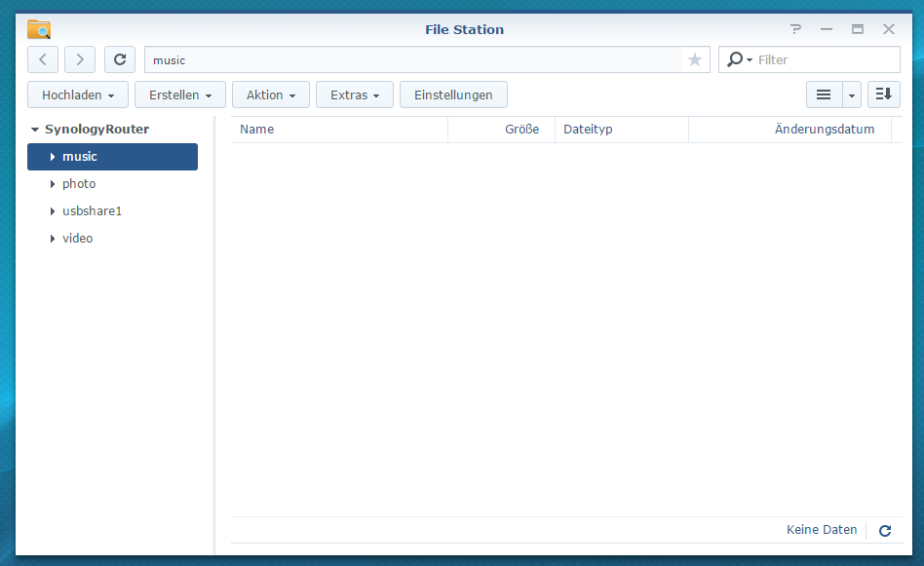Open File Station help question mark

click(795, 29)
